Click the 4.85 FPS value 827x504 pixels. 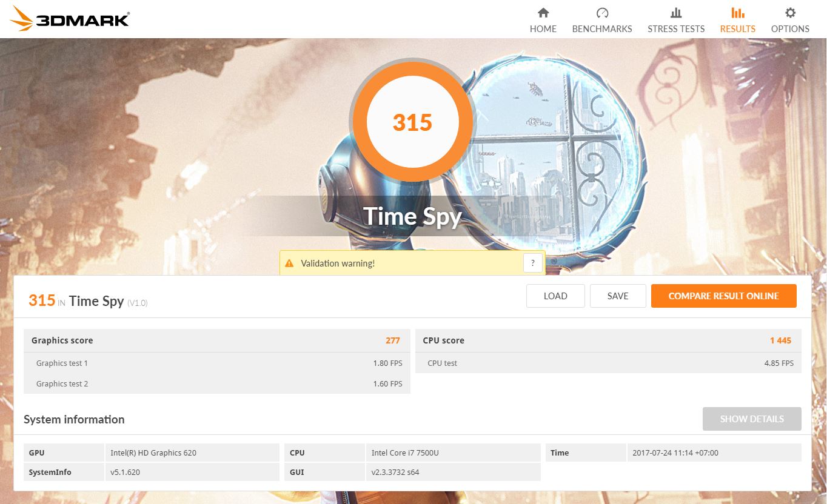pos(779,363)
